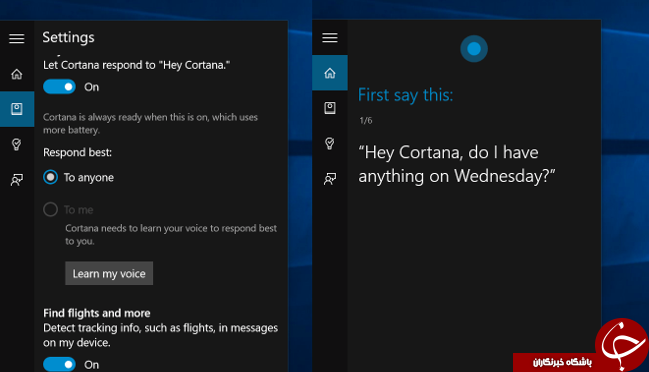Image resolution: width=649 pixels, height=372 pixels.
Task: Click the "Learn my voice" button
Action: coord(109,273)
